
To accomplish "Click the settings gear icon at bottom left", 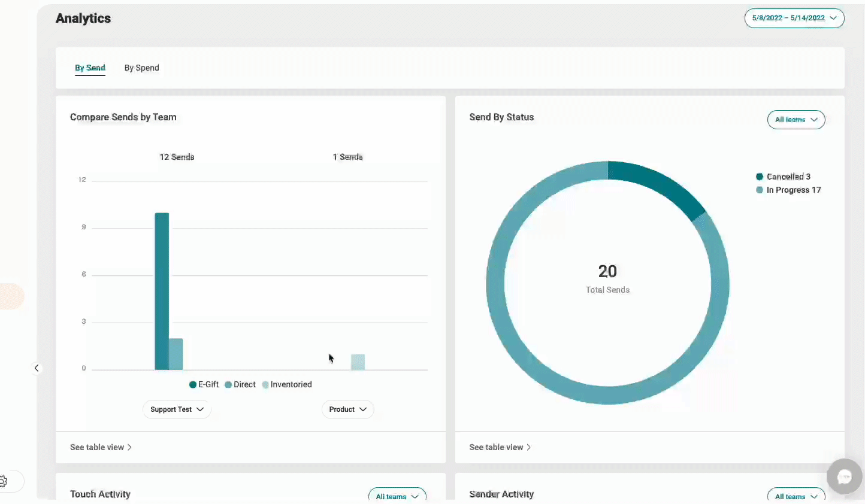I will (4, 481).
